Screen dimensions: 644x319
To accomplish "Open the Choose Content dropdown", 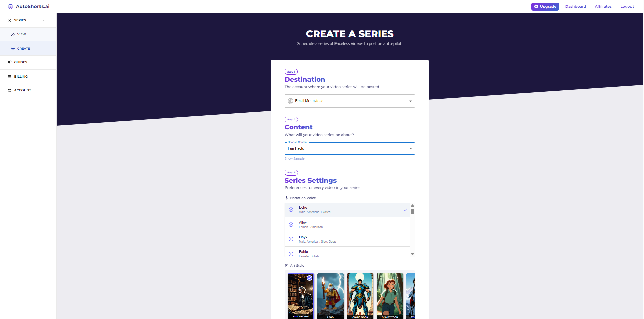I will [x=350, y=148].
